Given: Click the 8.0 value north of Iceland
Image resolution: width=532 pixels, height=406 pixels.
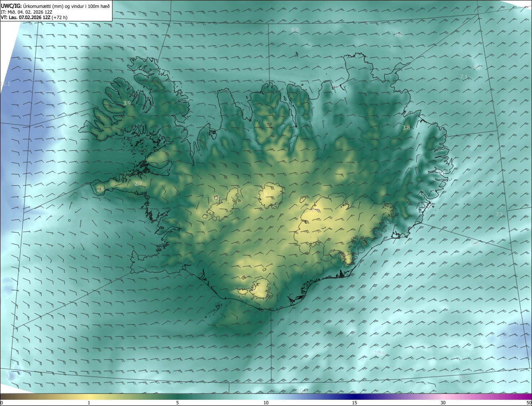Looking at the screenshot, I should (x=295, y=30).
